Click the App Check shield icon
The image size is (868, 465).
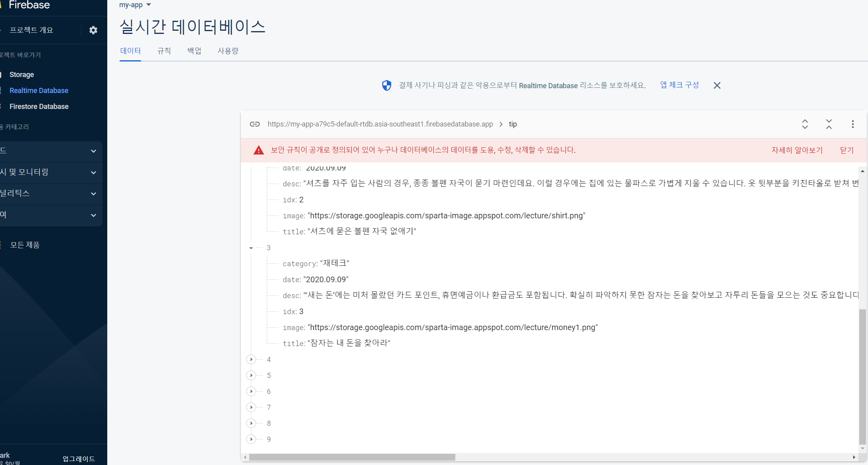(x=386, y=85)
